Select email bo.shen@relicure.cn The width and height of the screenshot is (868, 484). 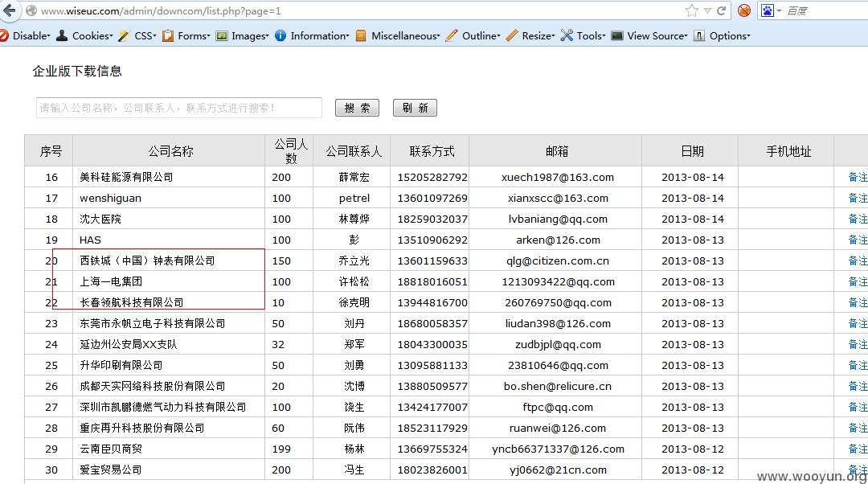(558, 386)
